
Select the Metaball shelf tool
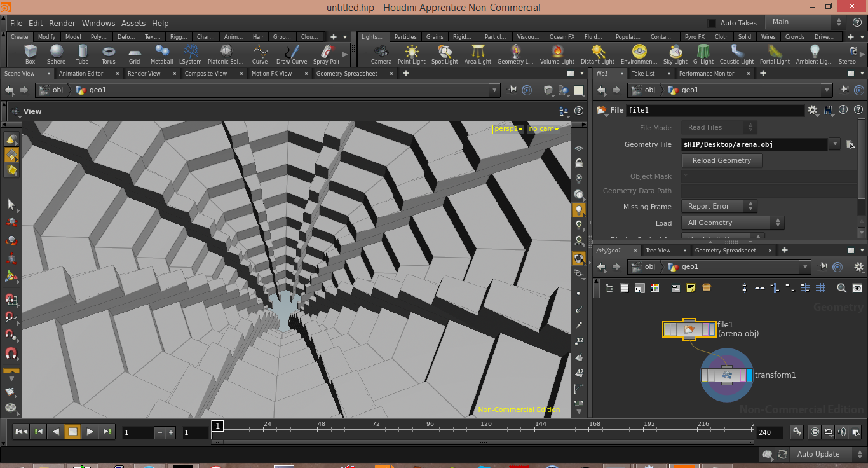[161, 54]
